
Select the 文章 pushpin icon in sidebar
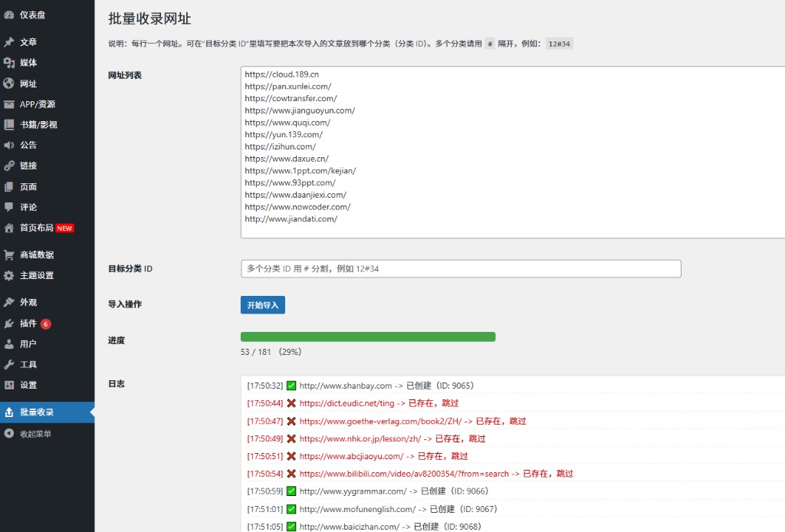point(11,41)
